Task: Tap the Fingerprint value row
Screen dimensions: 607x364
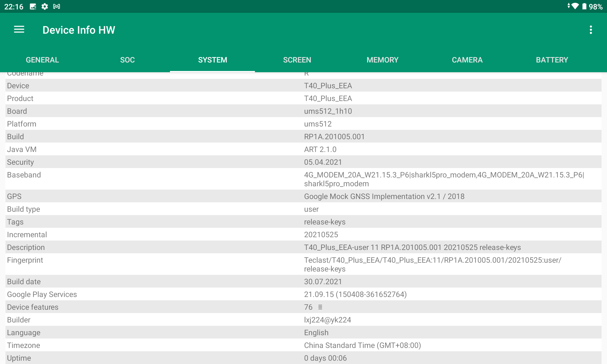Action: coord(432,264)
